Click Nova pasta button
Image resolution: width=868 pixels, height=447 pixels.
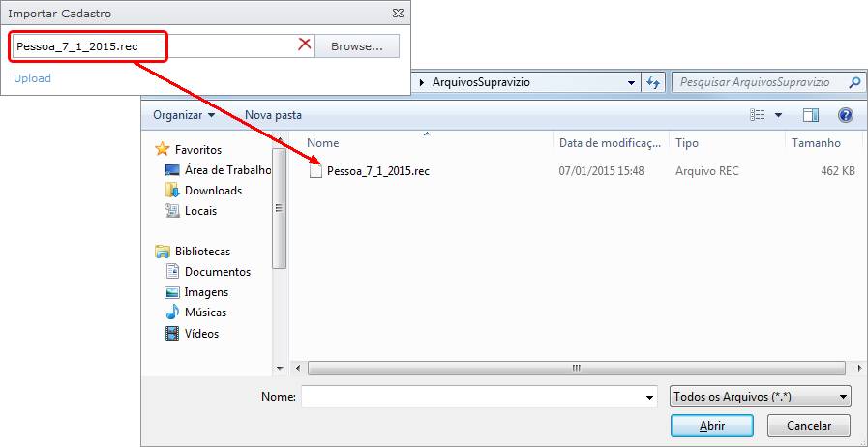pos(274,115)
